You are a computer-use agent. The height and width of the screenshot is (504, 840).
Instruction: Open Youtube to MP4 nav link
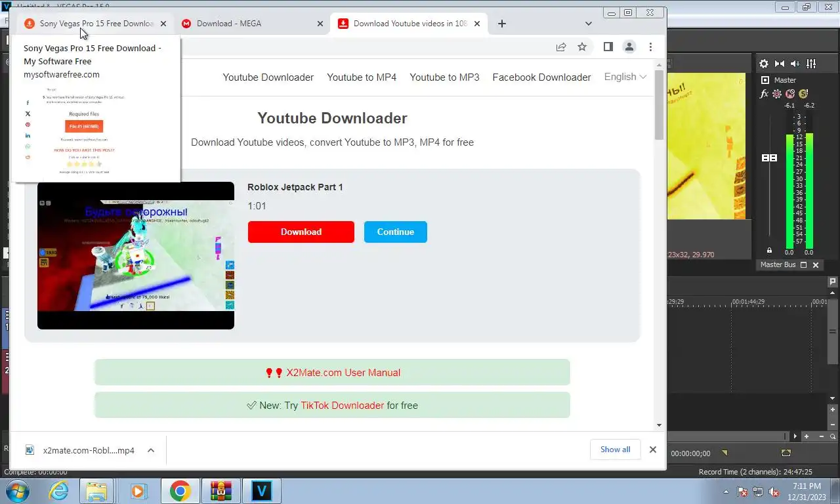click(x=362, y=77)
